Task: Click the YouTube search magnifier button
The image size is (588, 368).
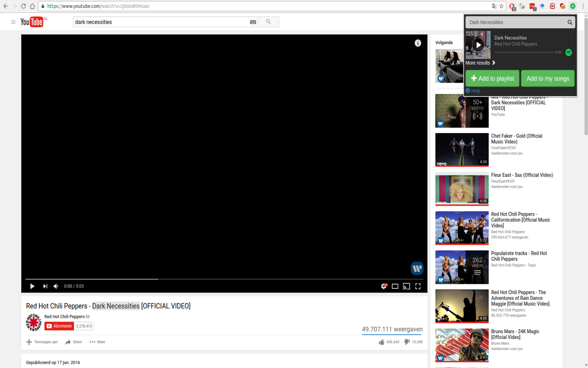Action: click(x=269, y=22)
